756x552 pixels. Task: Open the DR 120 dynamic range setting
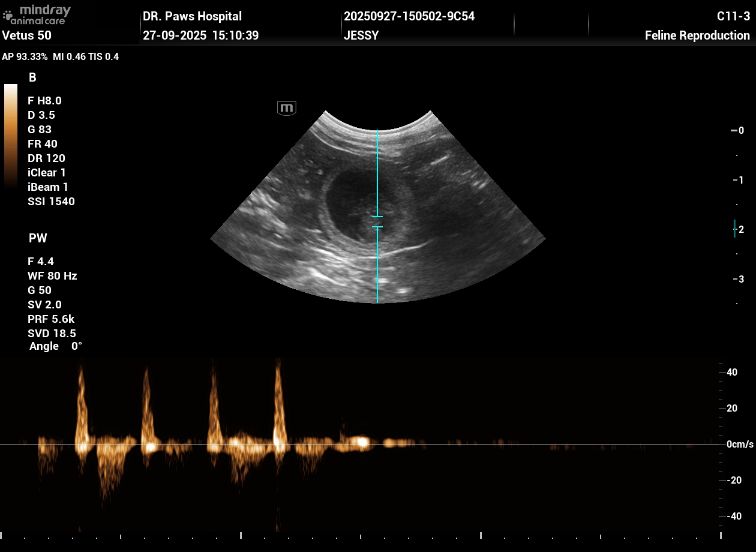coord(46,158)
